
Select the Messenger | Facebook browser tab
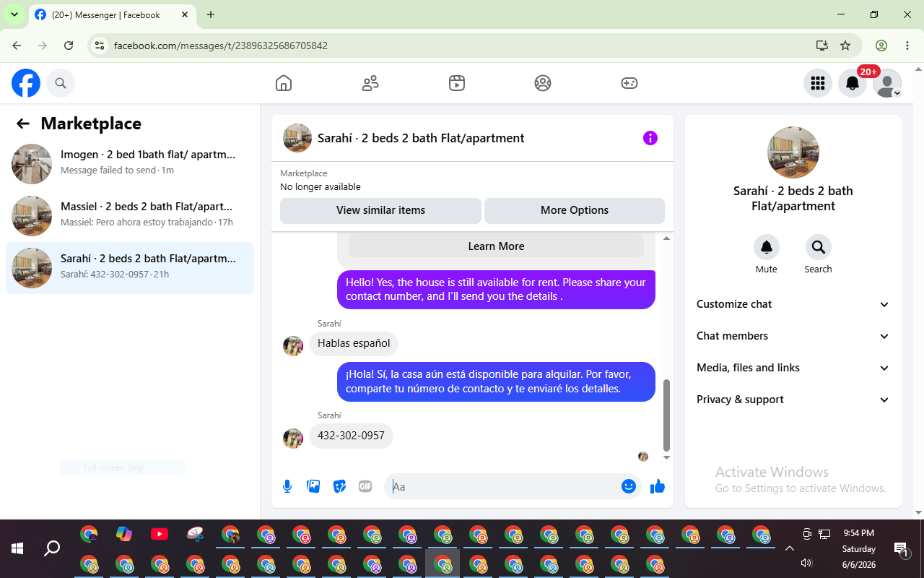tap(112, 14)
